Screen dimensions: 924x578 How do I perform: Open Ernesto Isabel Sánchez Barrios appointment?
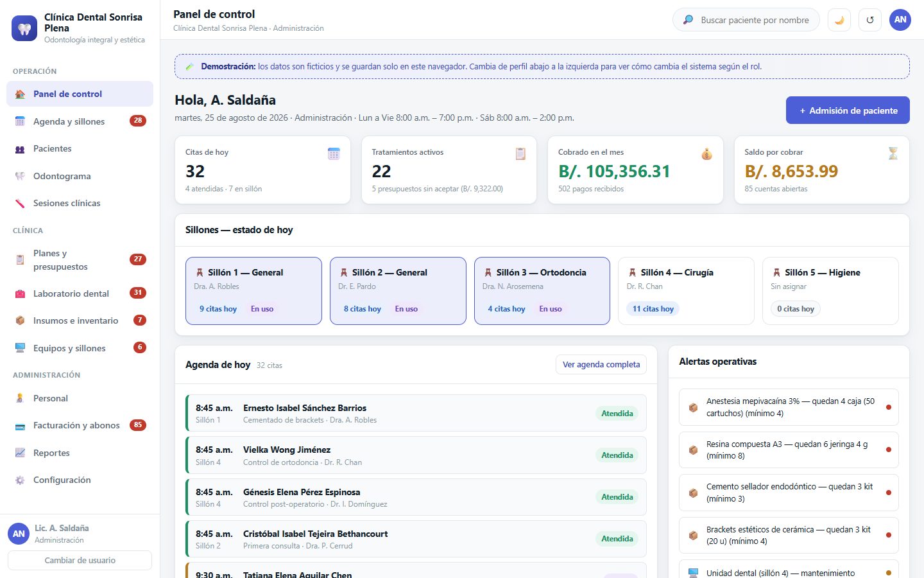pyautogui.click(x=416, y=413)
